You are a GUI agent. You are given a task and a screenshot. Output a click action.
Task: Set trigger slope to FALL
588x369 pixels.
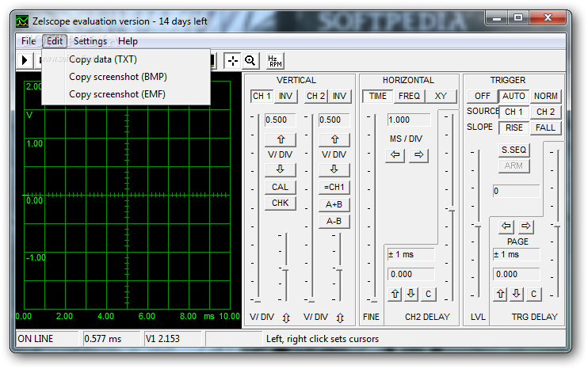(546, 127)
